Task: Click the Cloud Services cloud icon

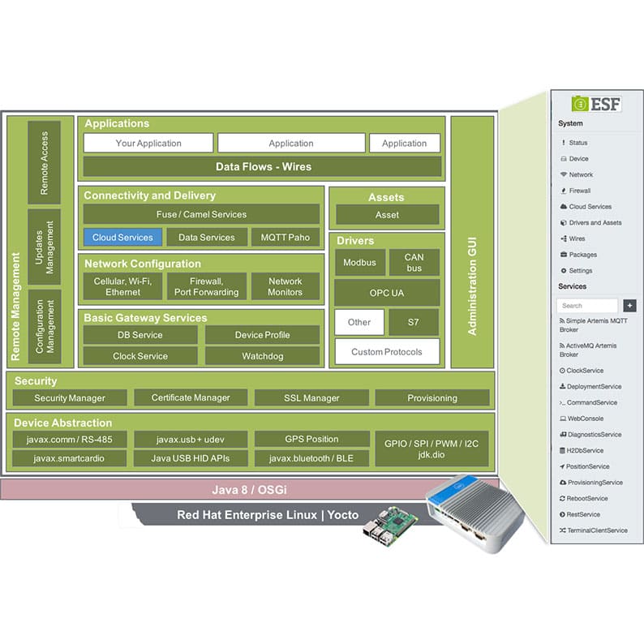Action: [564, 207]
